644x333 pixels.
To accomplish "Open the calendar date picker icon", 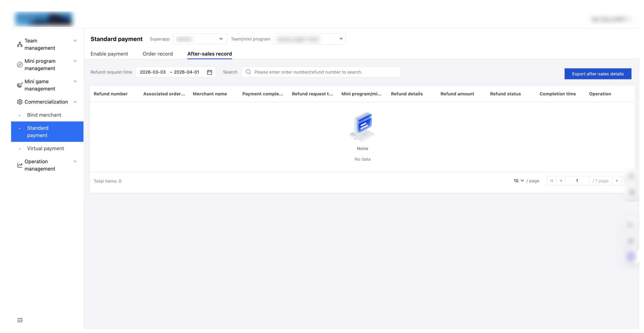I will (x=210, y=72).
